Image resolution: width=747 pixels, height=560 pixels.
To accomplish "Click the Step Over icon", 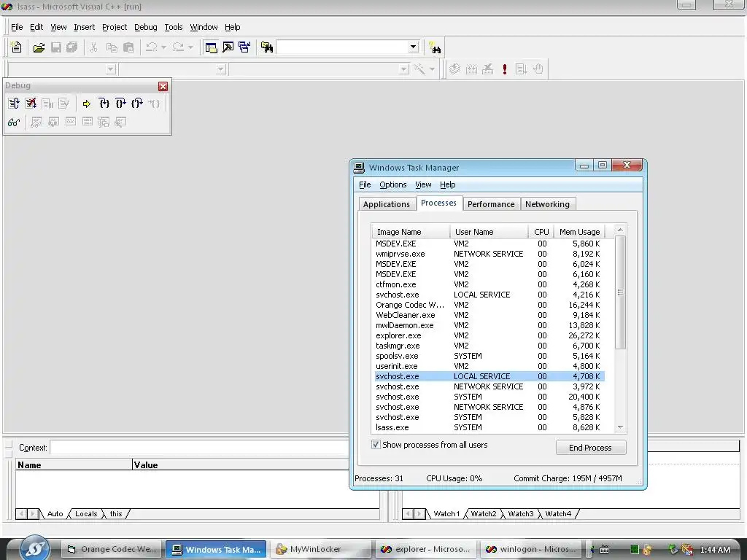I will click(x=120, y=104).
